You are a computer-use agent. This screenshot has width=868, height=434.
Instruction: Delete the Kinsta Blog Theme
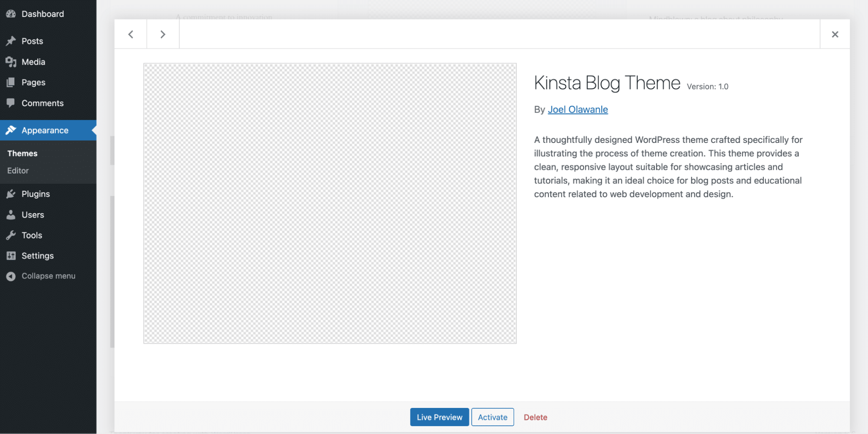pyautogui.click(x=535, y=417)
